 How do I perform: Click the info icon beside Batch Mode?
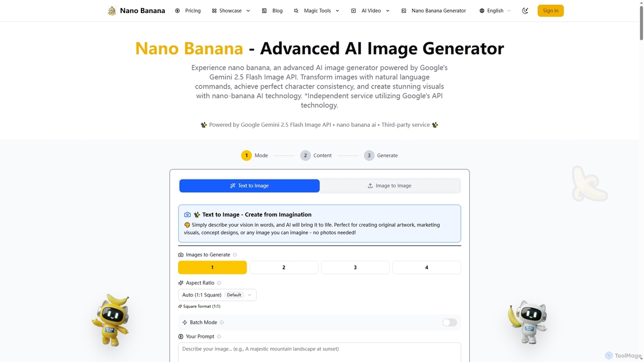click(x=222, y=322)
